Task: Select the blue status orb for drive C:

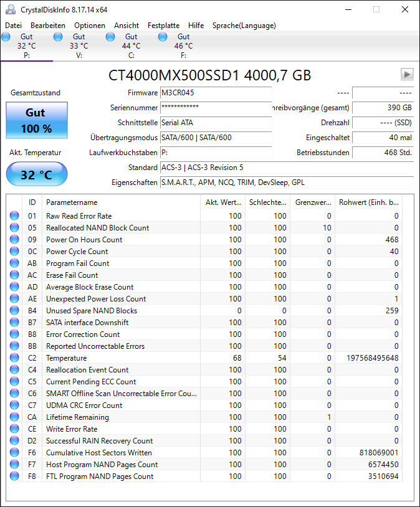Action: [110, 37]
